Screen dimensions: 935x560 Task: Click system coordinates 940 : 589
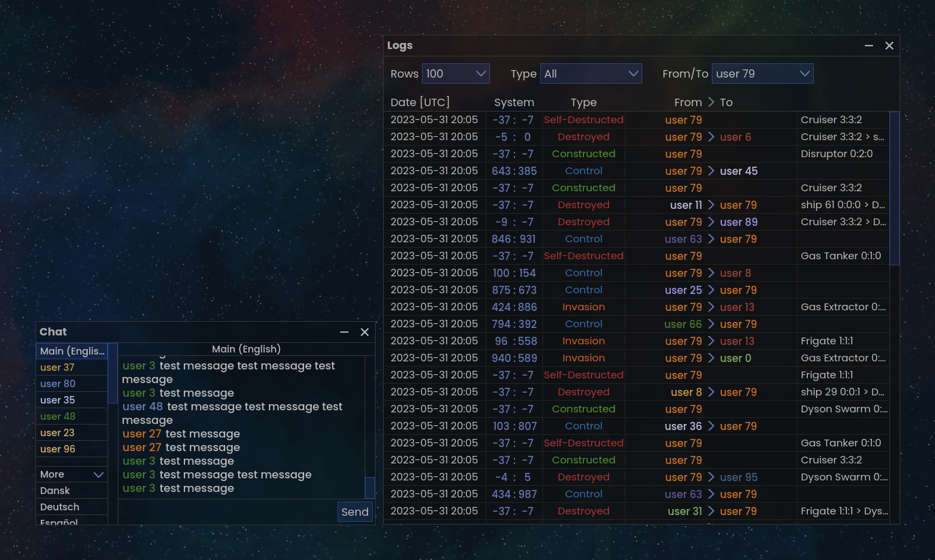tap(514, 358)
